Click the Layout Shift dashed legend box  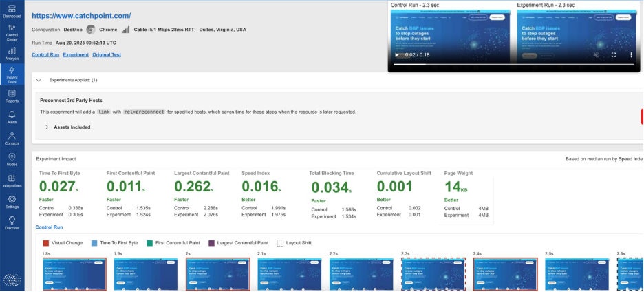pos(280,243)
